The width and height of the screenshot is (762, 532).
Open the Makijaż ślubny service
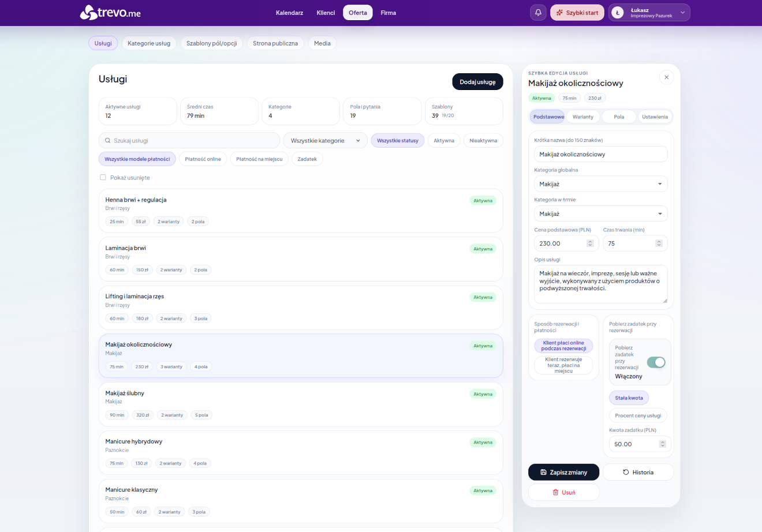[301, 404]
